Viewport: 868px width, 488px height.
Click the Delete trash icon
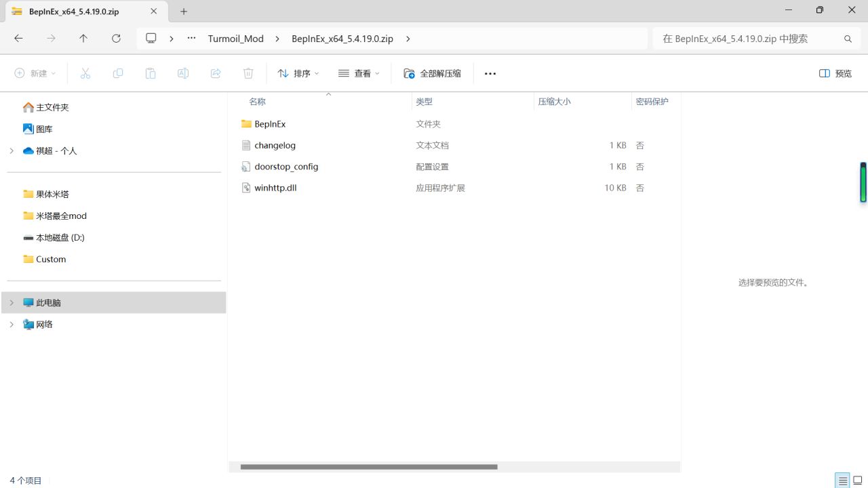[x=248, y=73]
